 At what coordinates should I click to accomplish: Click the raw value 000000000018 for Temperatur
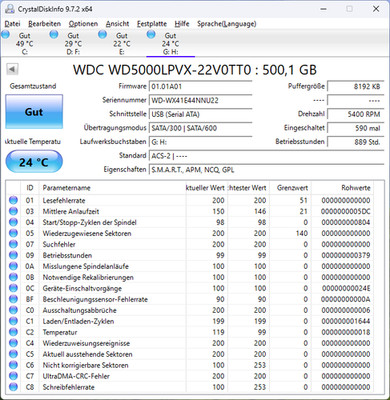click(346, 332)
